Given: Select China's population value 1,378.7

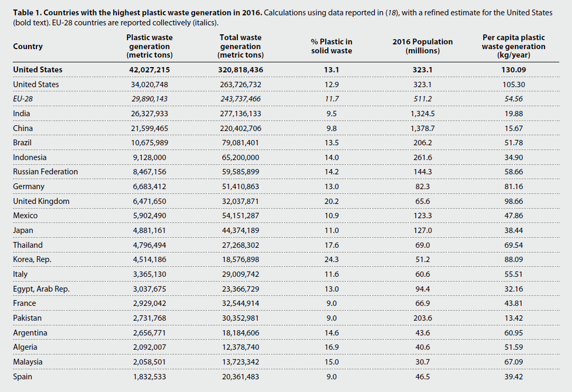Looking at the screenshot, I should [x=422, y=128].
